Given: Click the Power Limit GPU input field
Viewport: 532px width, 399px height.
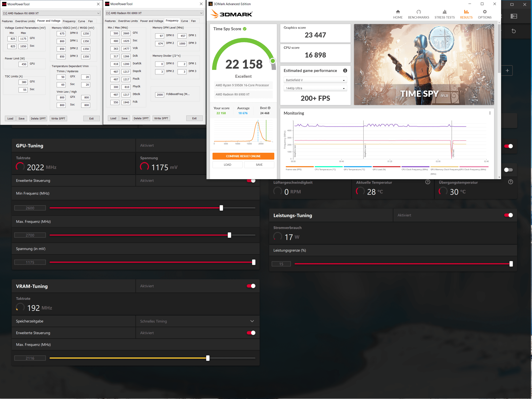Looking at the screenshot, I should pyautogui.click(x=23, y=64).
